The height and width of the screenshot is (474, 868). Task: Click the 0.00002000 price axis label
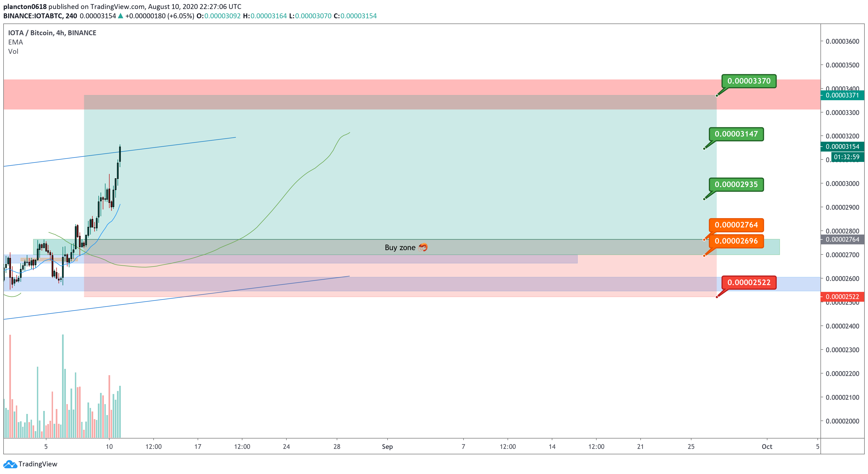[x=842, y=421]
